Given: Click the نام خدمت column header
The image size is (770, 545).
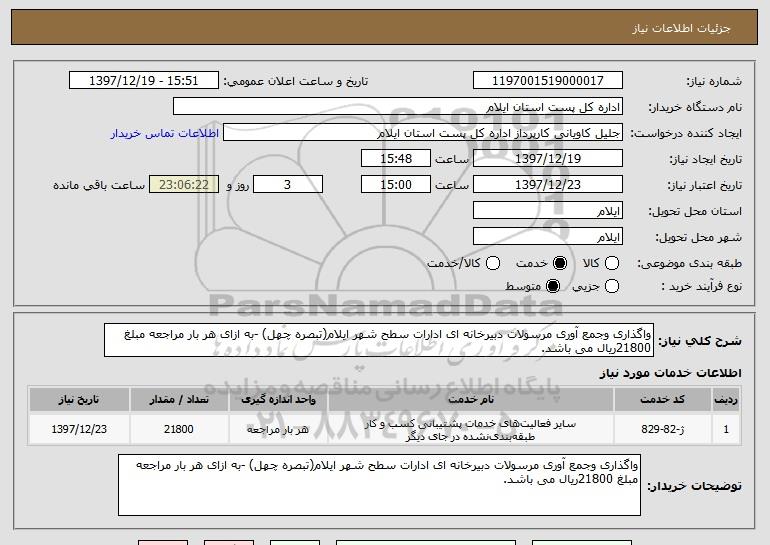Looking at the screenshot, I should coord(471,400).
